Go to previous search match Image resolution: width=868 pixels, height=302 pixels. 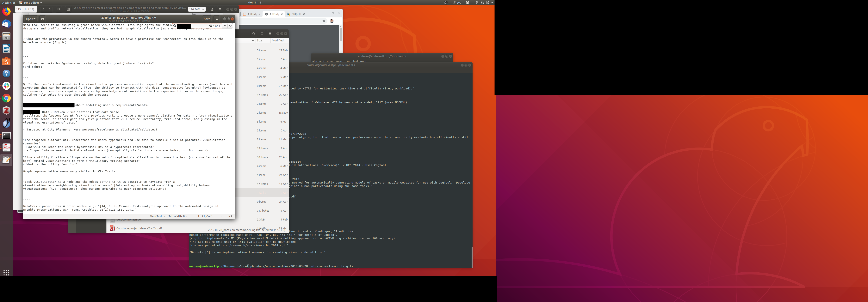(225, 26)
